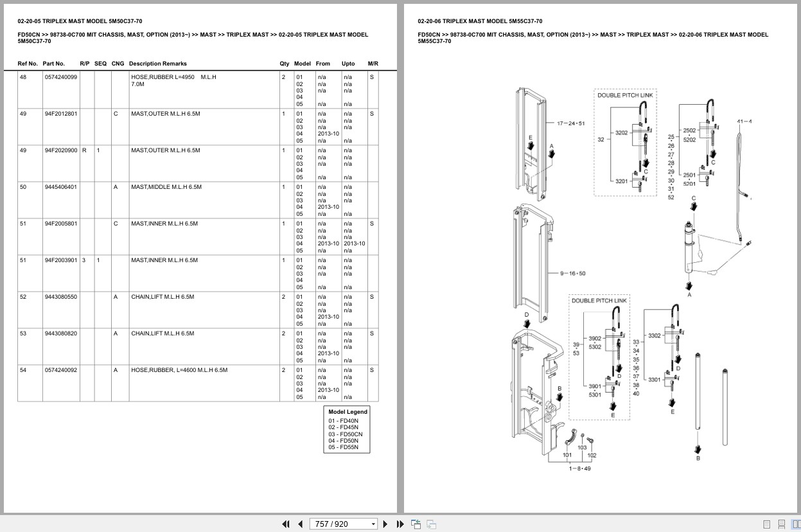This screenshot has width=801, height=532.
Task: Click callout 1-8-49 on diagram
Action: click(x=579, y=468)
